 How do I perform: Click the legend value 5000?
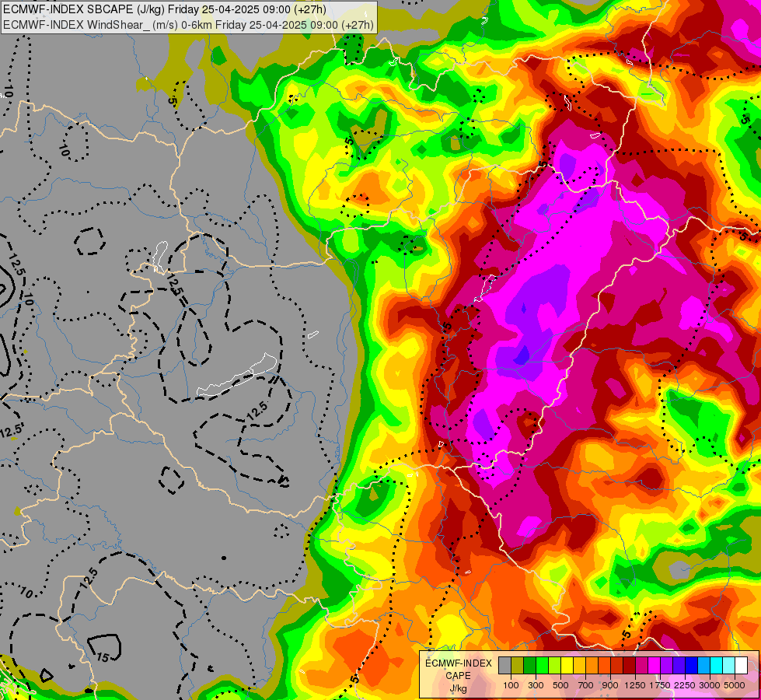tap(735, 685)
